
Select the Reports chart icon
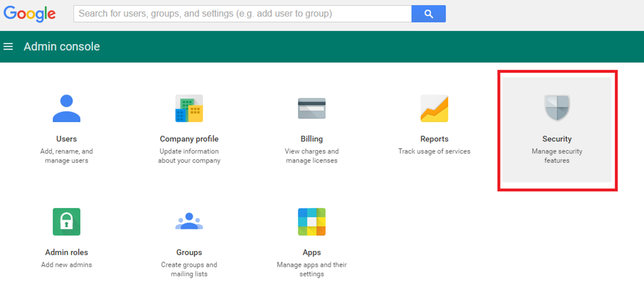coord(434,108)
